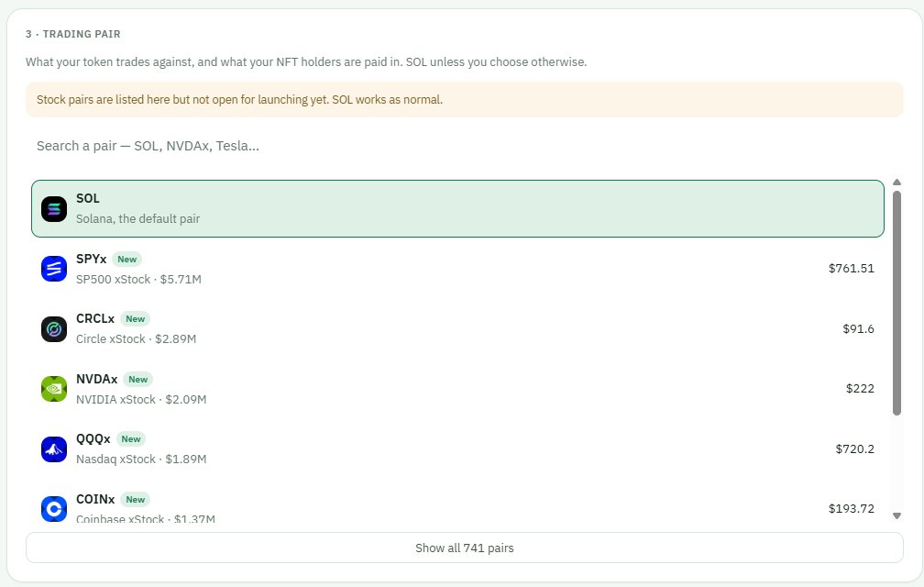Choose the SPYx trading pair name

click(92, 260)
